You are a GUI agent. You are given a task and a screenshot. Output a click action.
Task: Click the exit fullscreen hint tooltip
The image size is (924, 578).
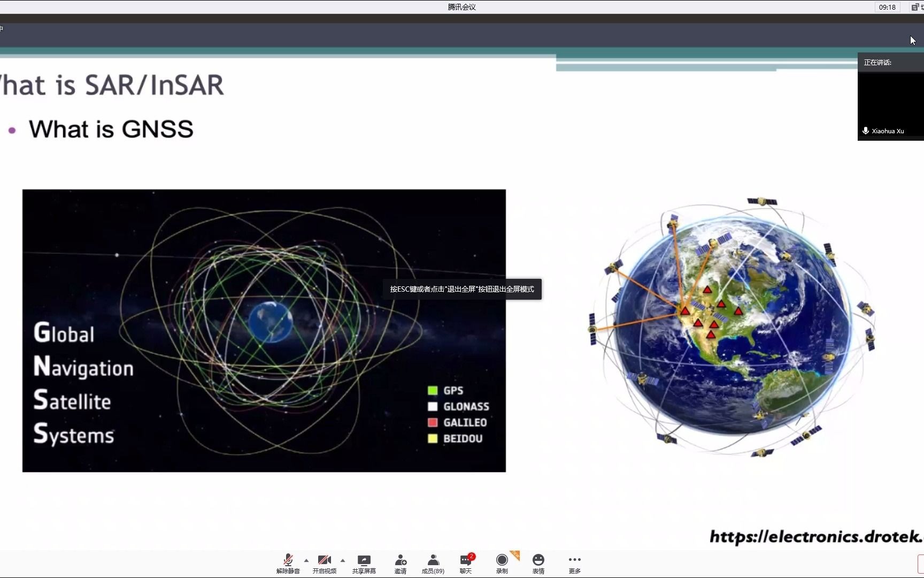tap(462, 289)
